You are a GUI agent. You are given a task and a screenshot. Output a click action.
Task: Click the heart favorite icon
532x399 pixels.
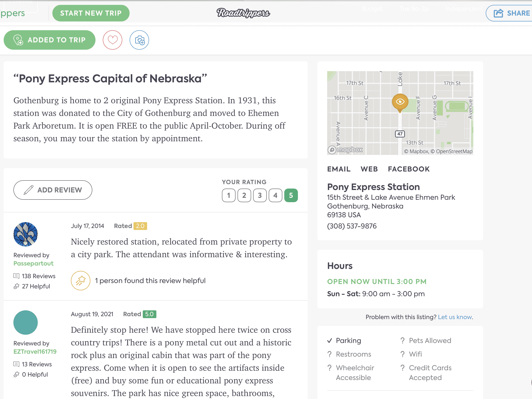coord(112,40)
